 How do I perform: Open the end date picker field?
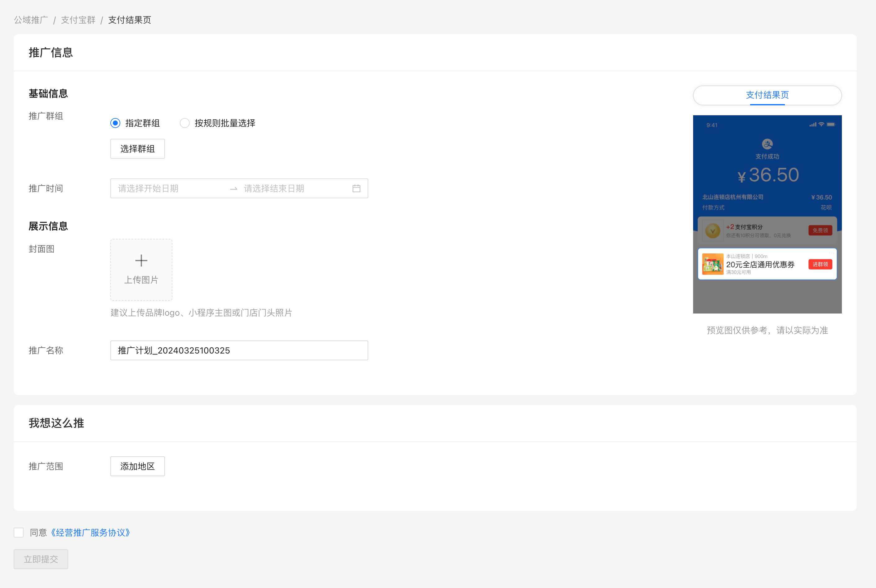(x=293, y=188)
